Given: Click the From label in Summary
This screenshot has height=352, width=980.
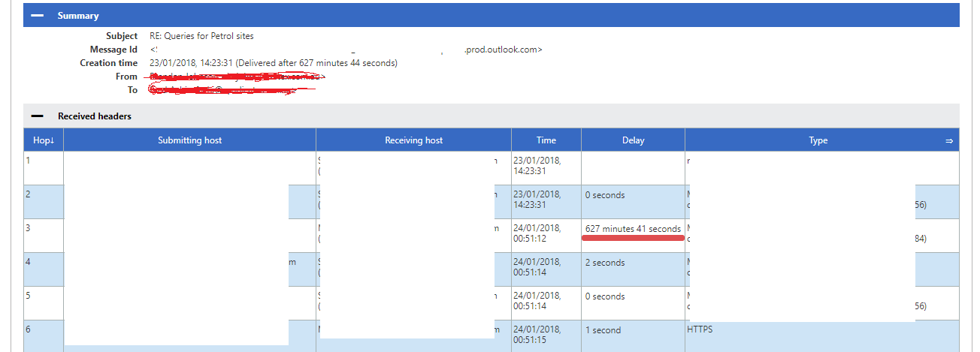Looking at the screenshot, I should tap(127, 77).
